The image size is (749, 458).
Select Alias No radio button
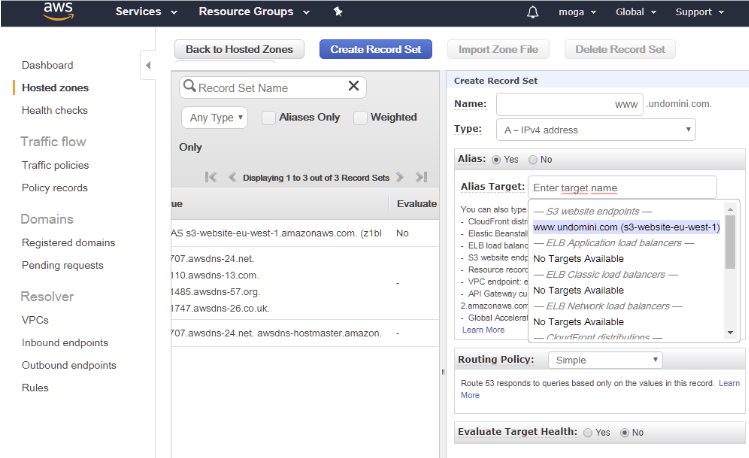(533, 160)
